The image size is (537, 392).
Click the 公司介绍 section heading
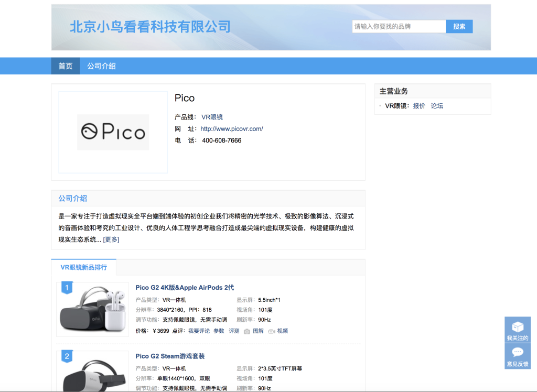[x=72, y=198]
